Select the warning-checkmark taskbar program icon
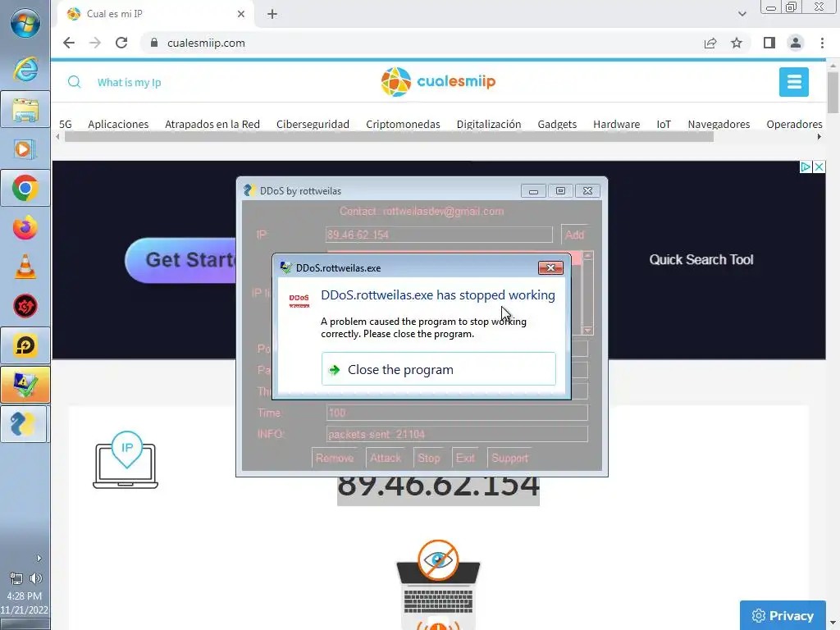840x630 pixels. 25,385
